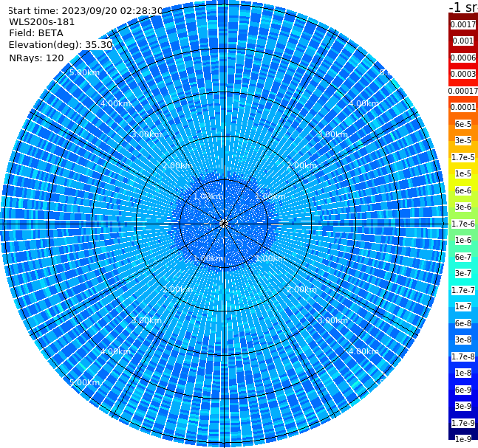The height and width of the screenshot is (448, 478).
Task: Click the lower-right 3.00km range label
Action: [332, 320]
